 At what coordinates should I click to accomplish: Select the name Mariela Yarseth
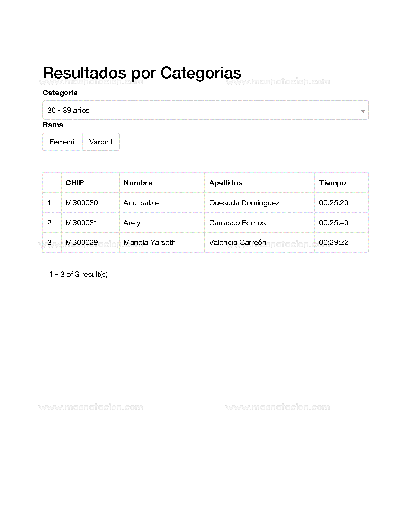[150, 242]
